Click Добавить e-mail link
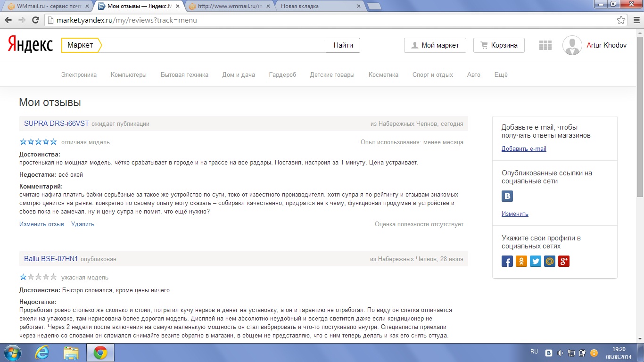 [x=524, y=149]
